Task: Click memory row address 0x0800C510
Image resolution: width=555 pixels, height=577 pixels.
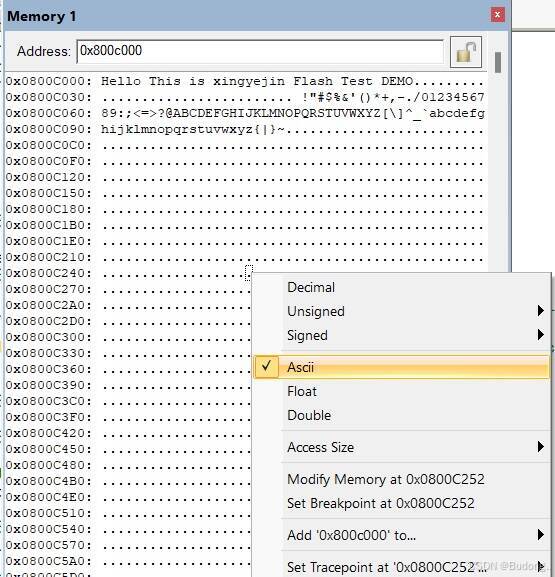Action: coord(48,513)
